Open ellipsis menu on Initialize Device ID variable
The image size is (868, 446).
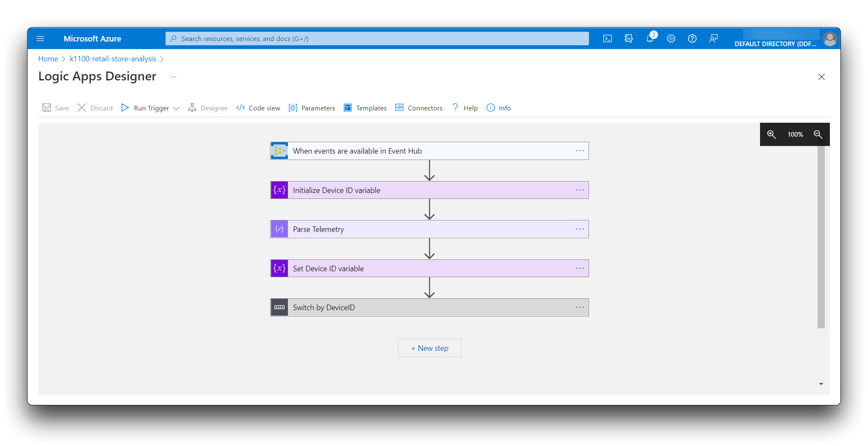point(580,190)
